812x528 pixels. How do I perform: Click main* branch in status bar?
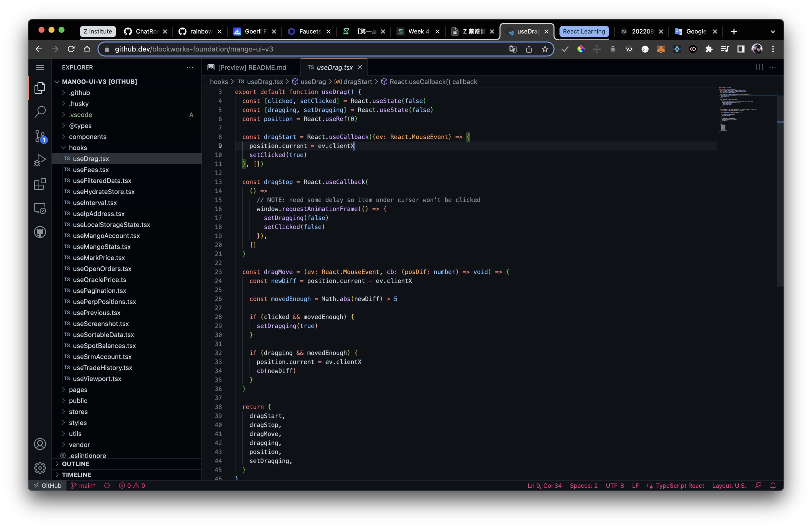[x=87, y=485]
